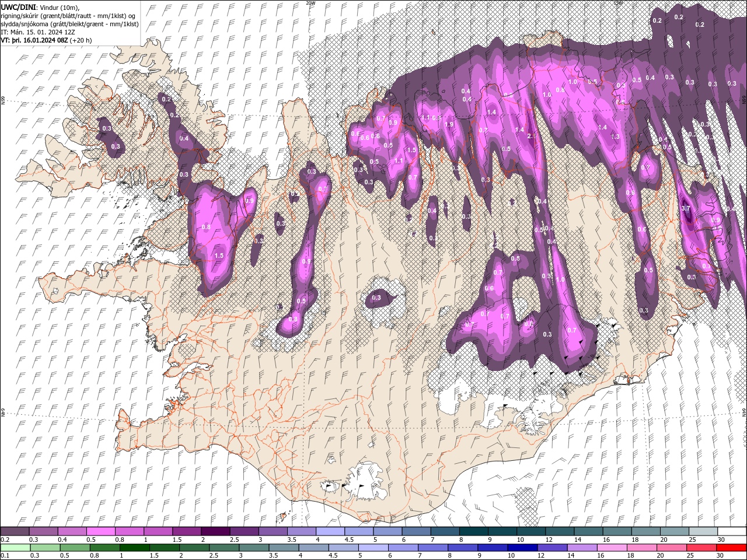Pick the palest green 0.1 swatch in rain scale
This screenshot has height=560, width=747.
click(15, 548)
